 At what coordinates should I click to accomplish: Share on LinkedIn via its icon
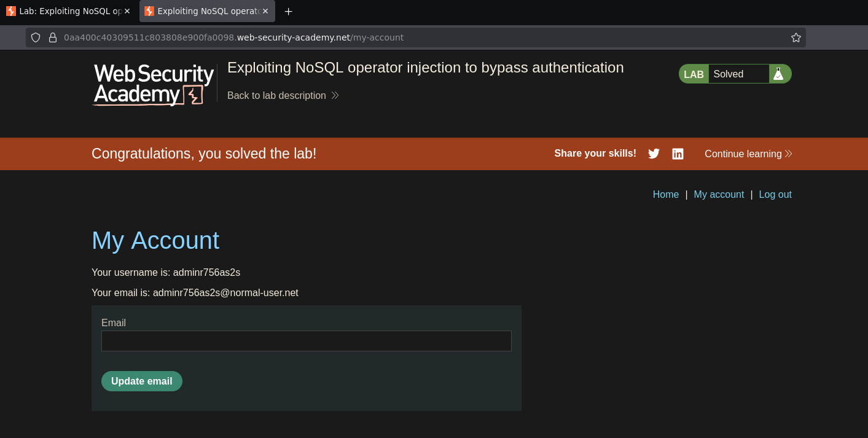tap(678, 154)
